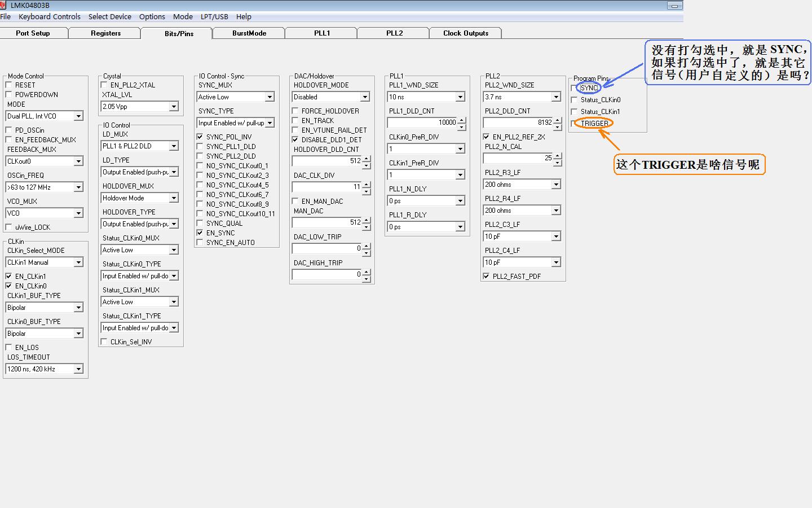
Task: Uncheck the EN_CLKin1 checkbox
Action: (x=9, y=277)
